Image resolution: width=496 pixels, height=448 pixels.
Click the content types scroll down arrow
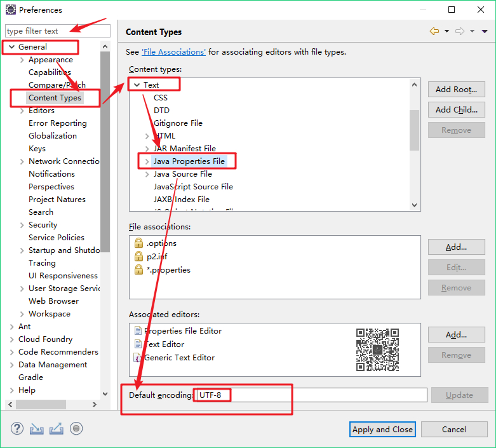tap(414, 205)
